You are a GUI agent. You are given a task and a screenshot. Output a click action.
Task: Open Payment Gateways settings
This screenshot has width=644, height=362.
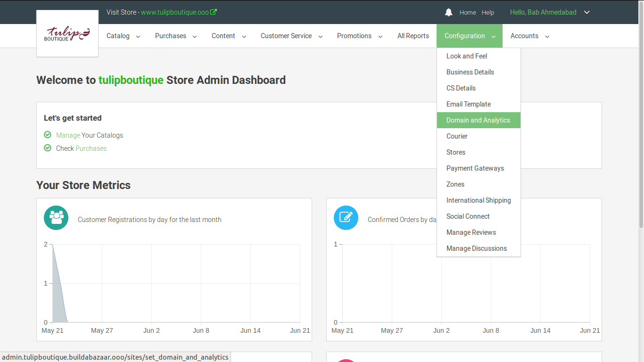(479, 168)
